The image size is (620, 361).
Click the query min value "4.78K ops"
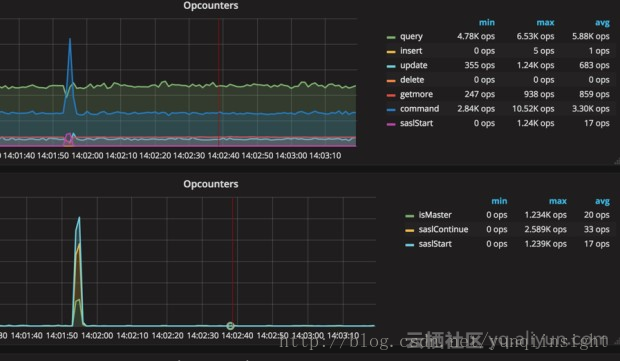coord(476,36)
